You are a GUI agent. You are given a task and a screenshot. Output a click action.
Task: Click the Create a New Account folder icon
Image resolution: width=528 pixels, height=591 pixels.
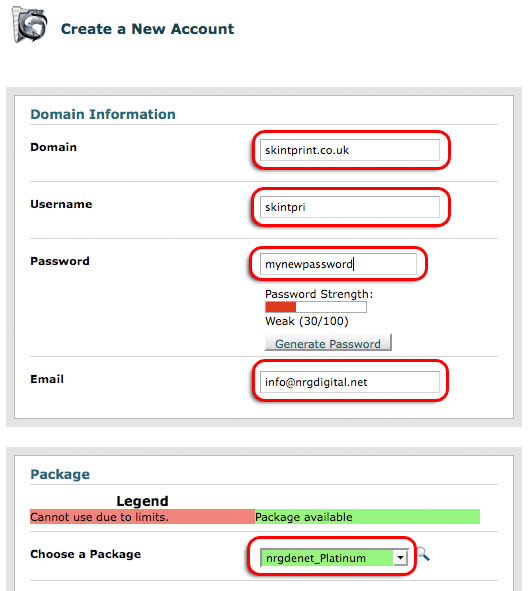click(x=29, y=25)
